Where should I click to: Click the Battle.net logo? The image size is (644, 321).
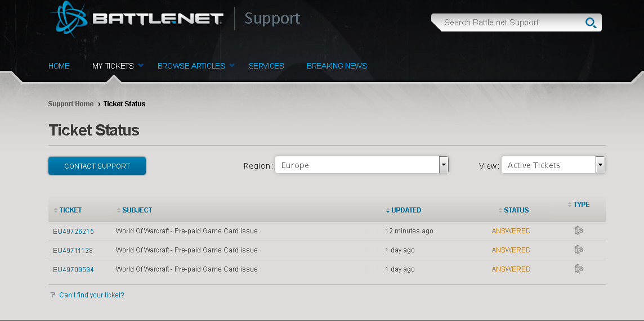[x=137, y=19]
